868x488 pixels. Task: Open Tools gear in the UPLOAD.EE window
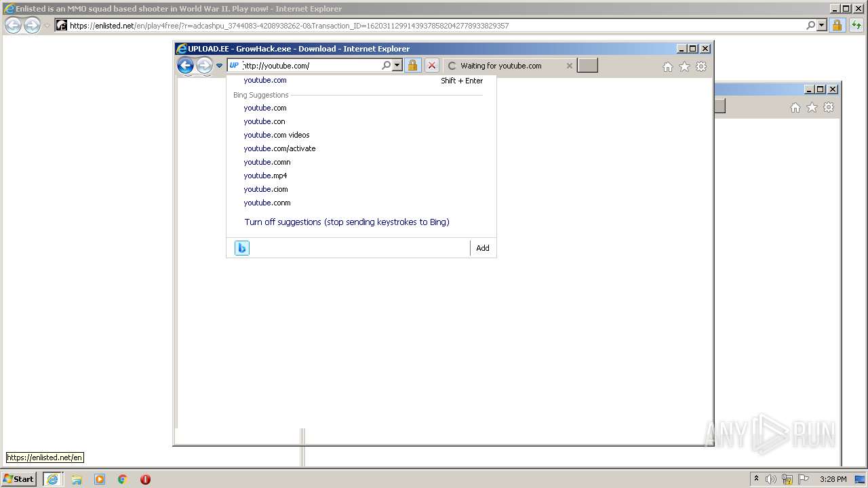(x=701, y=66)
